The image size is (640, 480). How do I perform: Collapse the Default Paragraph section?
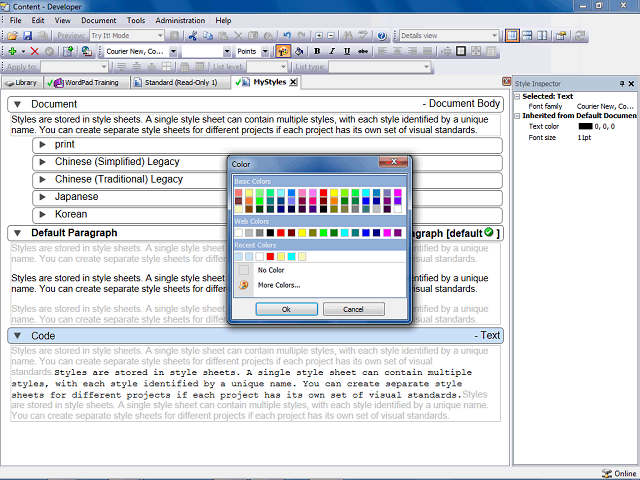click(x=18, y=233)
